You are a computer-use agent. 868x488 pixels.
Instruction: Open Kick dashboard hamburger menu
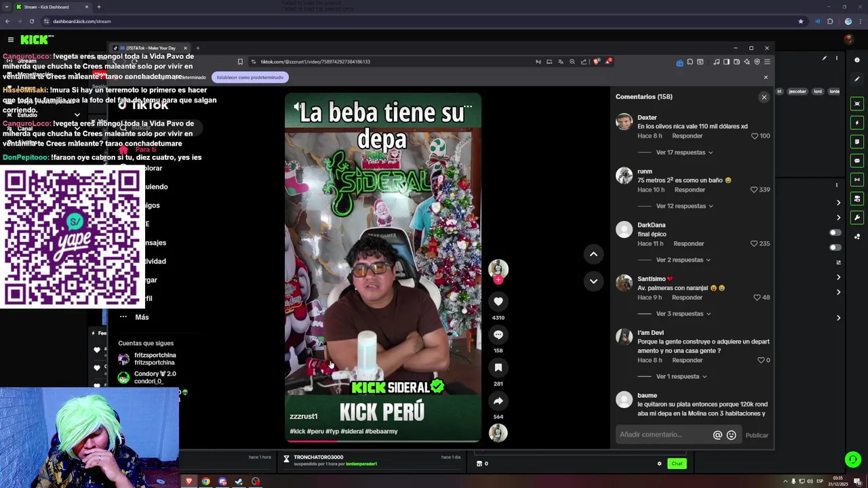[x=10, y=40]
